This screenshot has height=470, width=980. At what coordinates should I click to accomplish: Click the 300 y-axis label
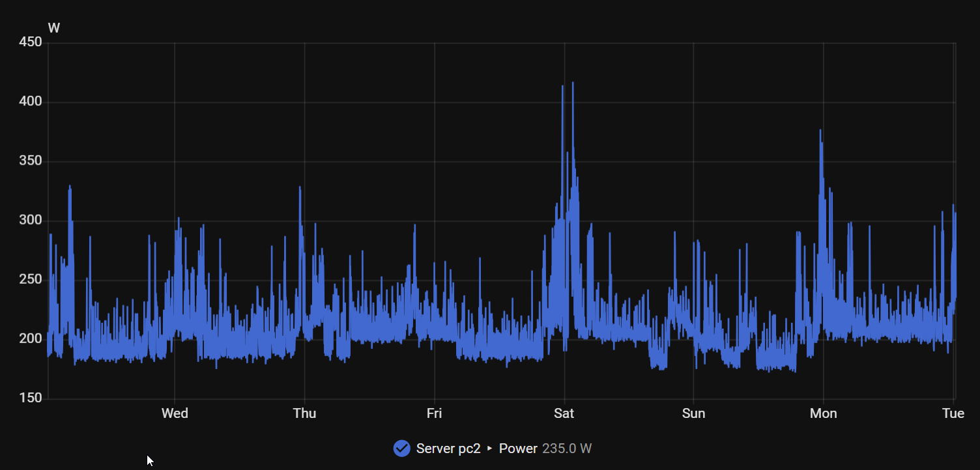pyautogui.click(x=31, y=220)
